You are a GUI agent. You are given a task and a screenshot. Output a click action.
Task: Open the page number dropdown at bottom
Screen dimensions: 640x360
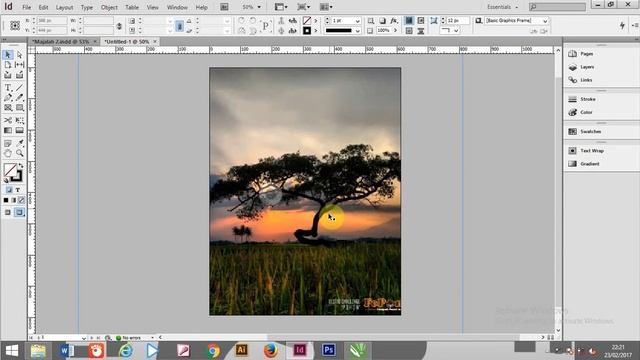(x=83, y=338)
